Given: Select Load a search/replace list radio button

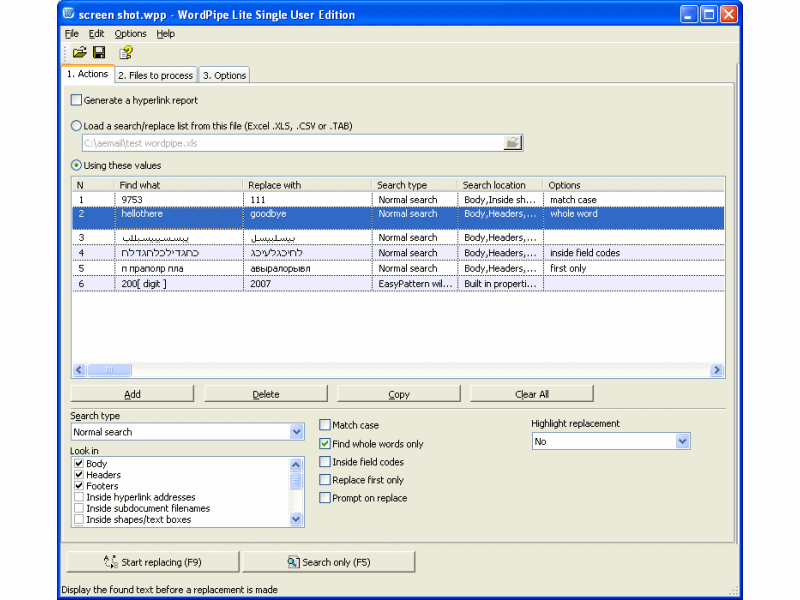Looking at the screenshot, I should coord(76,126).
